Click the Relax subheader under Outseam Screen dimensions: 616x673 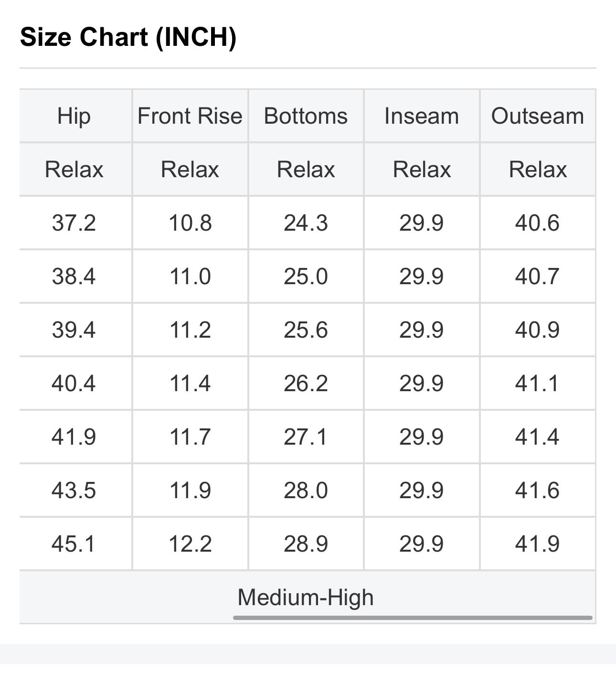(x=538, y=170)
